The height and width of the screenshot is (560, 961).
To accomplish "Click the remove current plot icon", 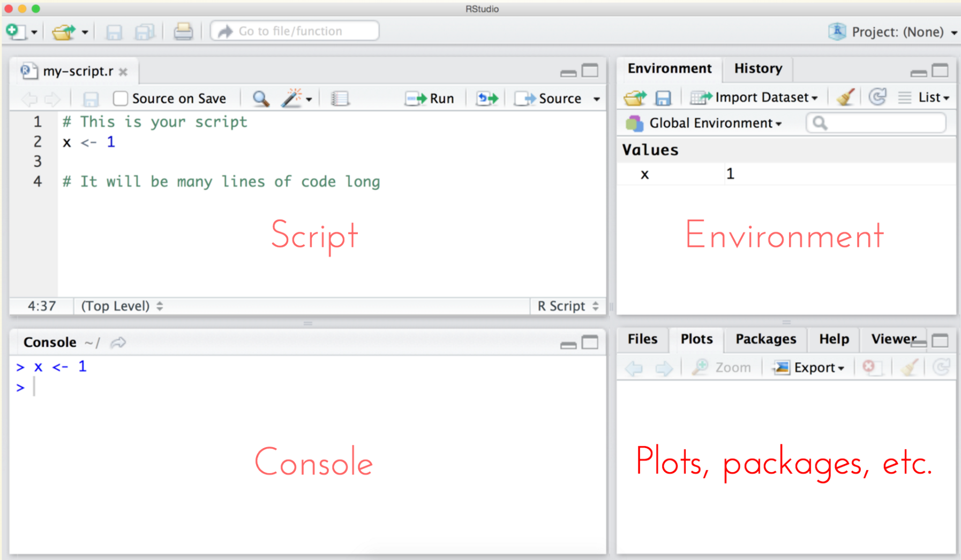I will coord(872,367).
